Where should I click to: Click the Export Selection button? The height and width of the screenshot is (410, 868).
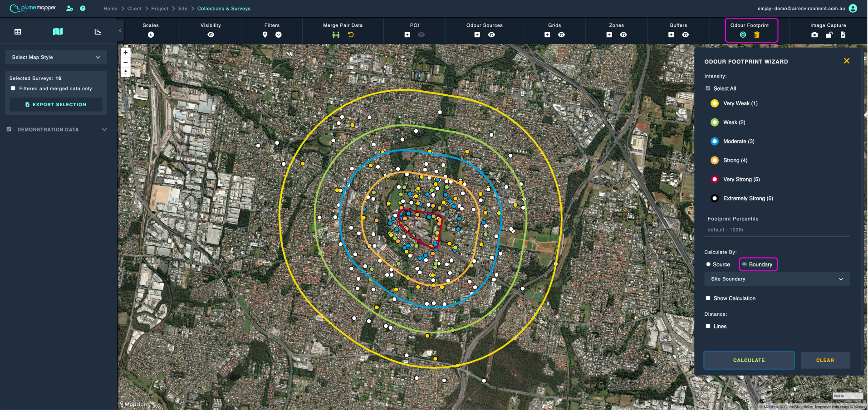pos(56,104)
